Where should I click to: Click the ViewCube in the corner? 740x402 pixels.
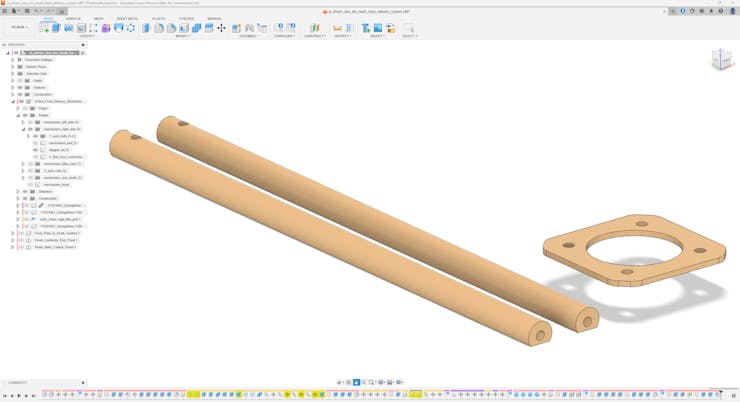[x=721, y=60]
